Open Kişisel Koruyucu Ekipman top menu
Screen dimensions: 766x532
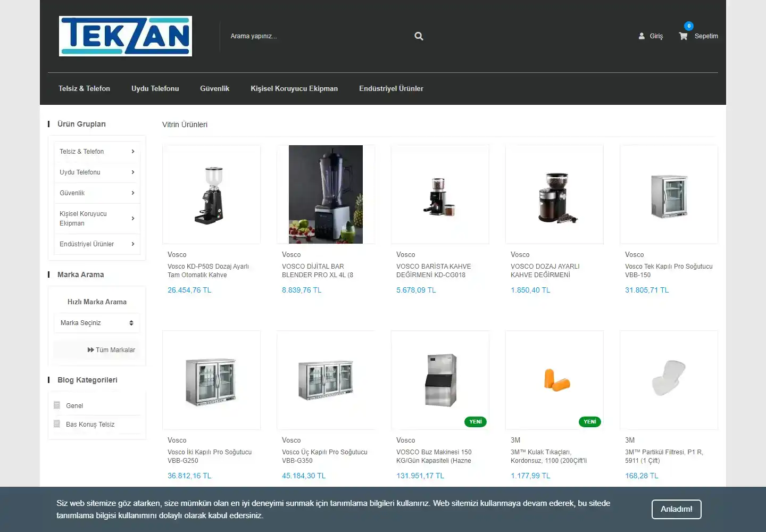coord(294,89)
